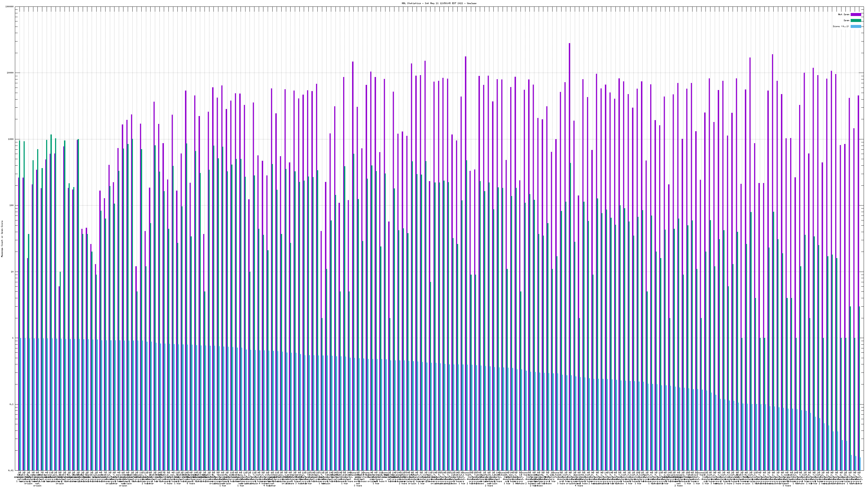Click the 10 y-axis tick label
868x488 pixels.
coord(12,272)
